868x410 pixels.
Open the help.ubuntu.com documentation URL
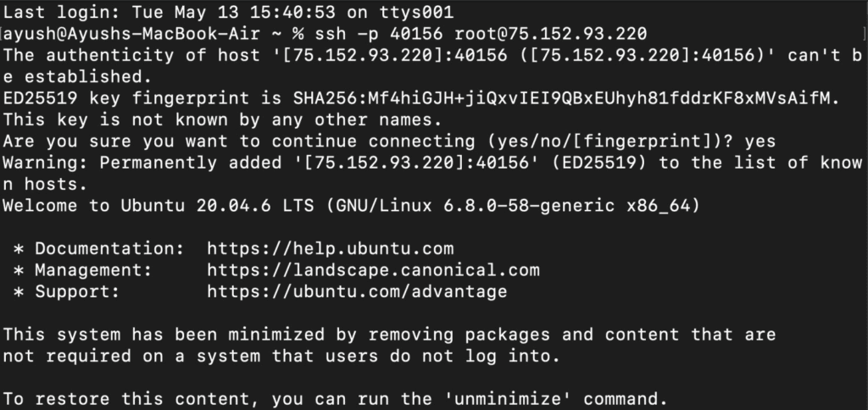tap(330, 249)
